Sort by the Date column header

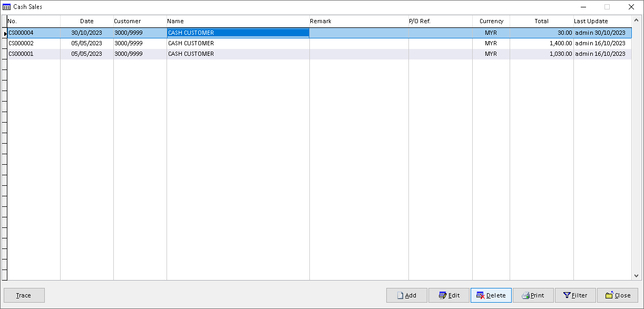point(87,21)
